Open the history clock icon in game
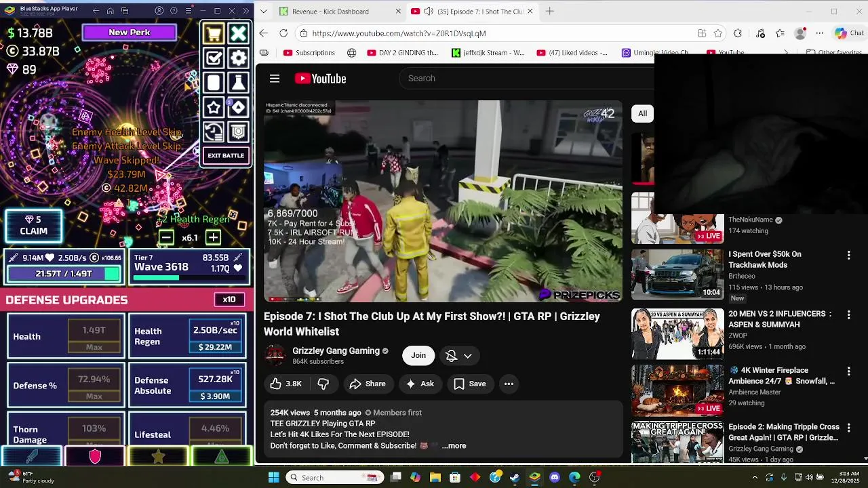Viewport: 868px width, 488px height. click(x=214, y=132)
